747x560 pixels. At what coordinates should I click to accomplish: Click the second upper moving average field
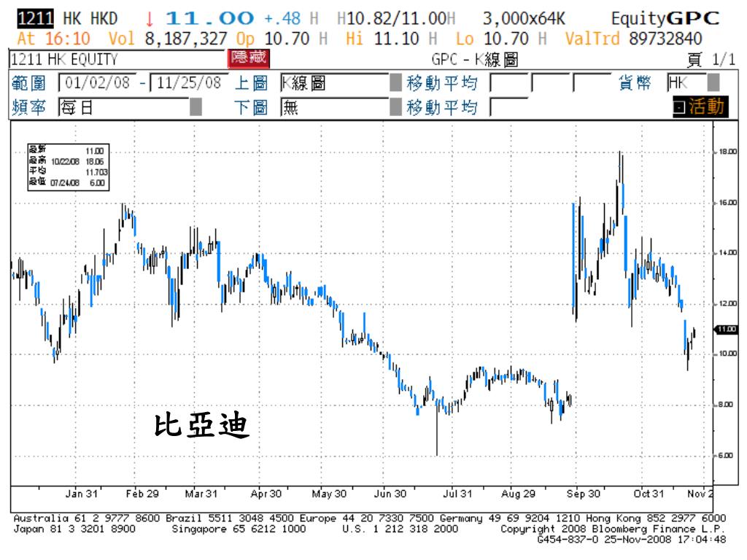tap(550, 83)
